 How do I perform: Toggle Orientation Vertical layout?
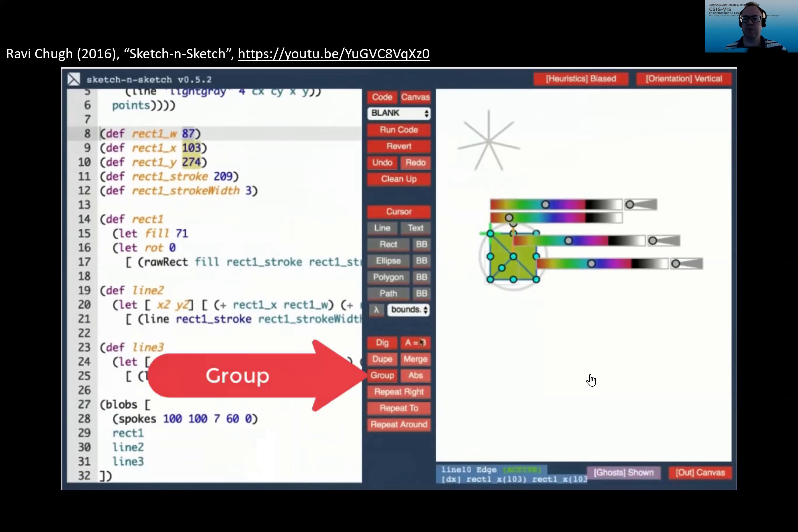click(684, 79)
